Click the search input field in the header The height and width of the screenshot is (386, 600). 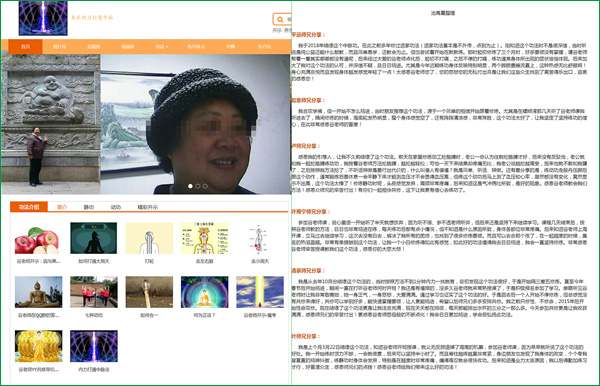[x=288, y=20]
